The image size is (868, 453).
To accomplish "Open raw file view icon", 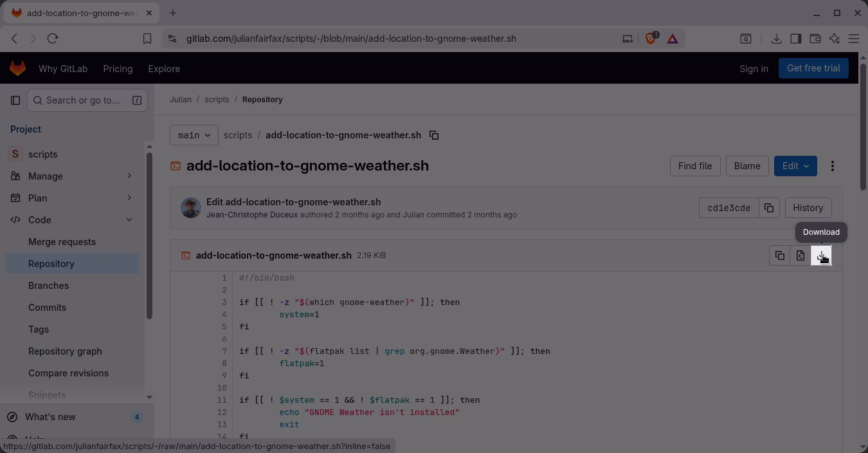I will [800, 256].
